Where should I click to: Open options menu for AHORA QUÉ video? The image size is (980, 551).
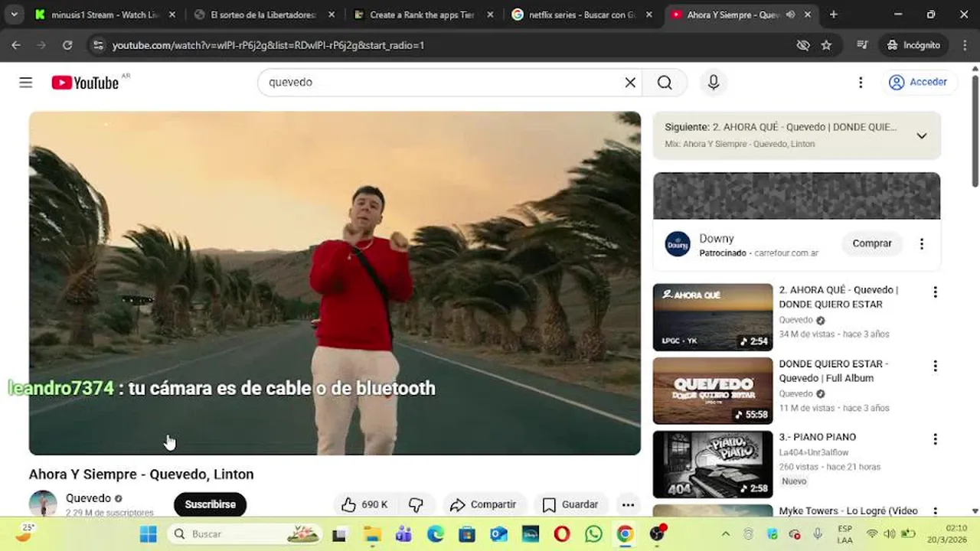pyautogui.click(x=935, y=292)
